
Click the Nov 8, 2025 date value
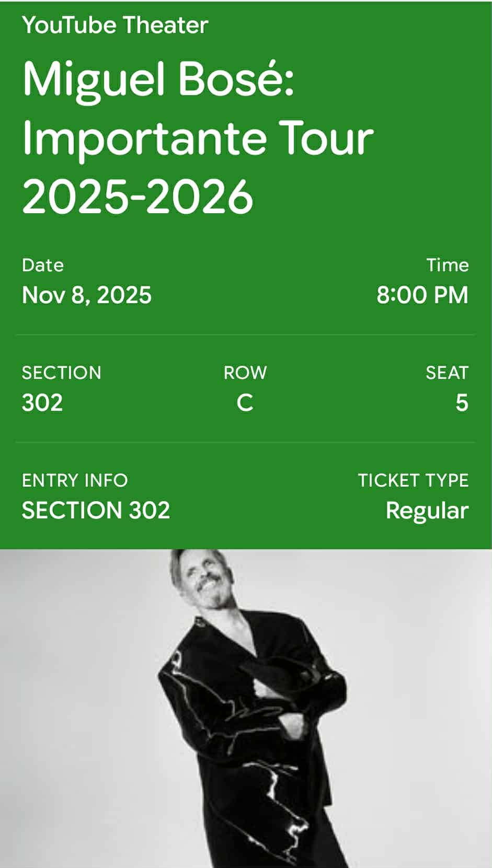87,295
